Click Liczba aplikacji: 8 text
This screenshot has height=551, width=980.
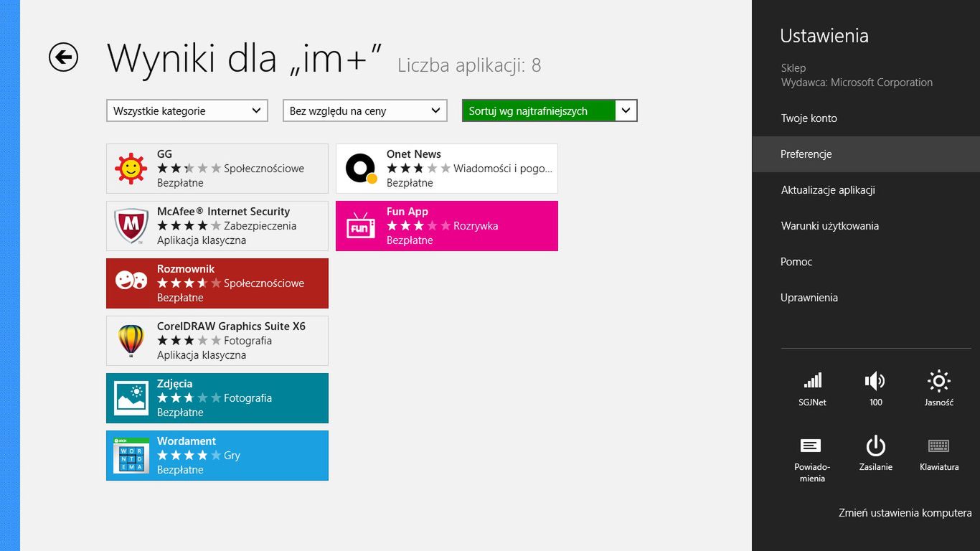[469, 66]
